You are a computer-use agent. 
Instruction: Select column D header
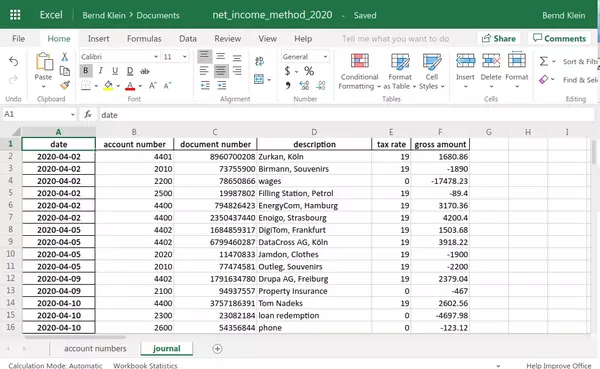314,132
